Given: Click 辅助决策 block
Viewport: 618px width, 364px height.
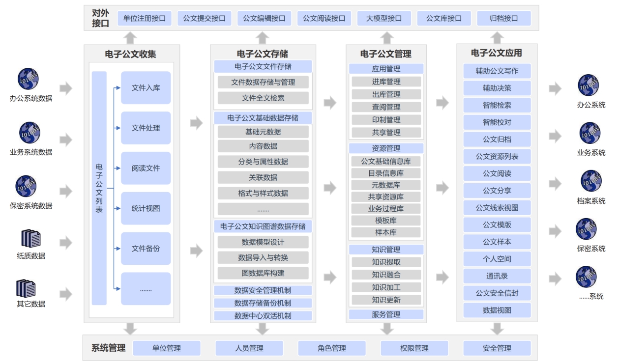Looking at the screenshot, I should pyautogui.click(x=497, y=88).
